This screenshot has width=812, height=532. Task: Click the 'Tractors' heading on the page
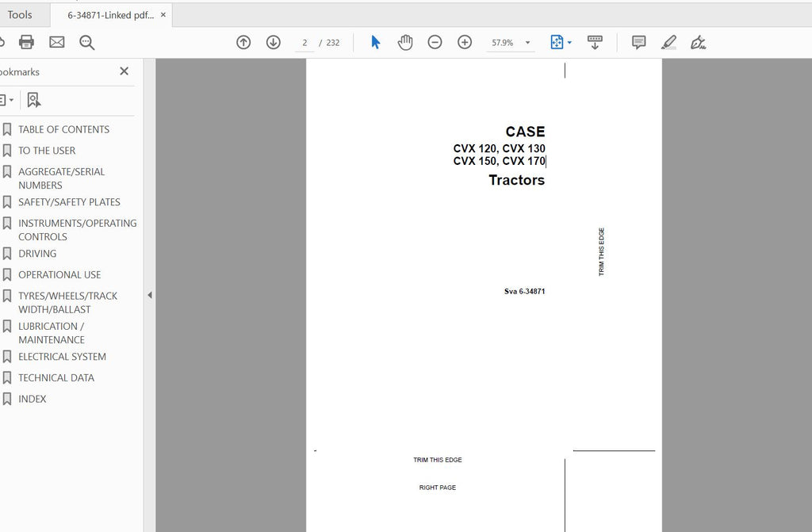[x=517, y=180]
